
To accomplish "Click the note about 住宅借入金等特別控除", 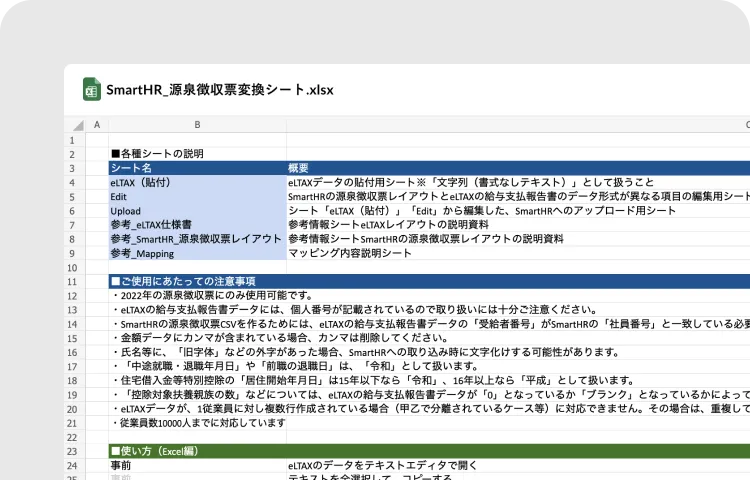I will 375,381.
